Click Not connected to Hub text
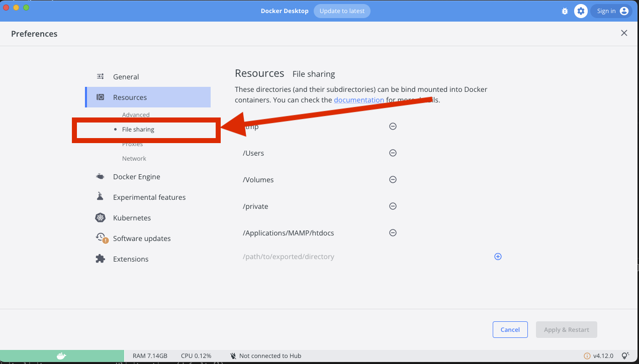The image size is (639, 364). coord(270,356)
